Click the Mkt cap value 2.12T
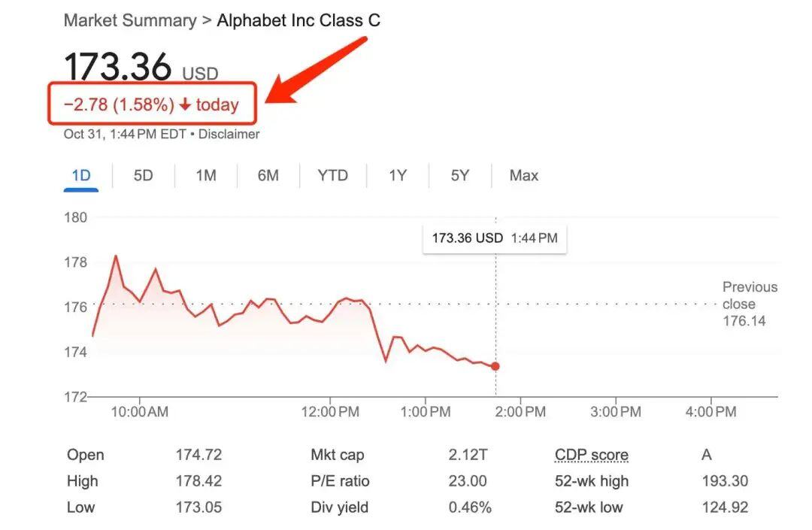 tap(468, 454)
